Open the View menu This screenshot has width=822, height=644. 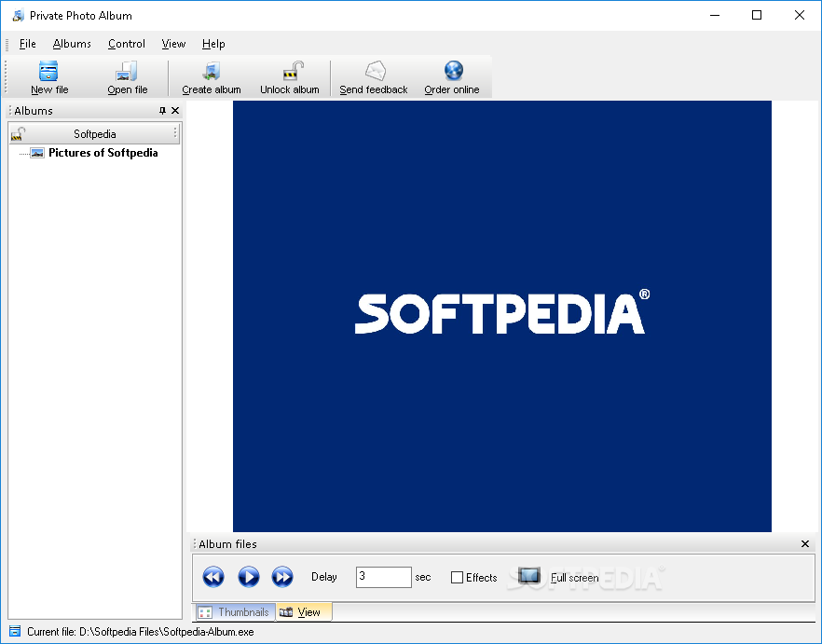click(x=173, y=44)
